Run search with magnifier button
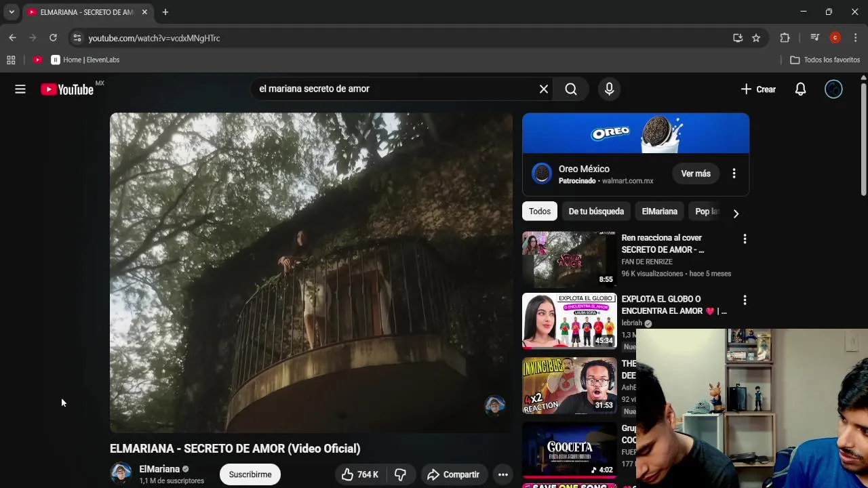Viewport: 868px width, 488px height. tap(571, 89)
